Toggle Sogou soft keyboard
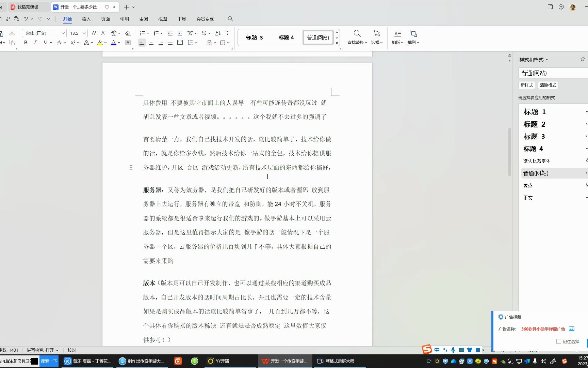 point(461,350)
